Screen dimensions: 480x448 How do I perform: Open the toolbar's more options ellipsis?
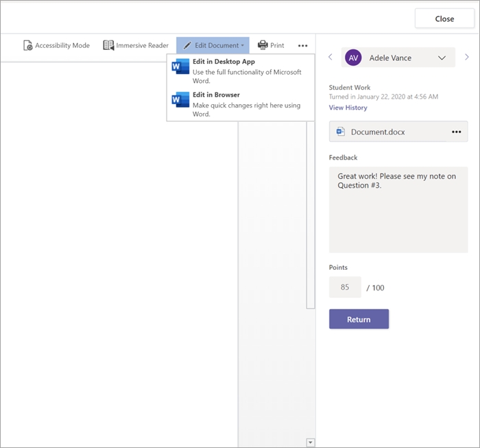pos(302,46)
